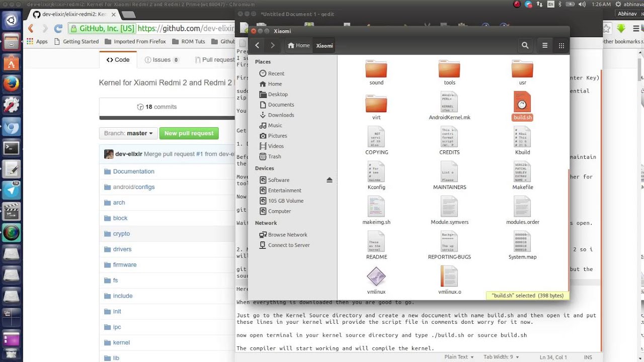Open Firefox from the Ubuntu launcher

pyautogui.click(x=11, y=84)
